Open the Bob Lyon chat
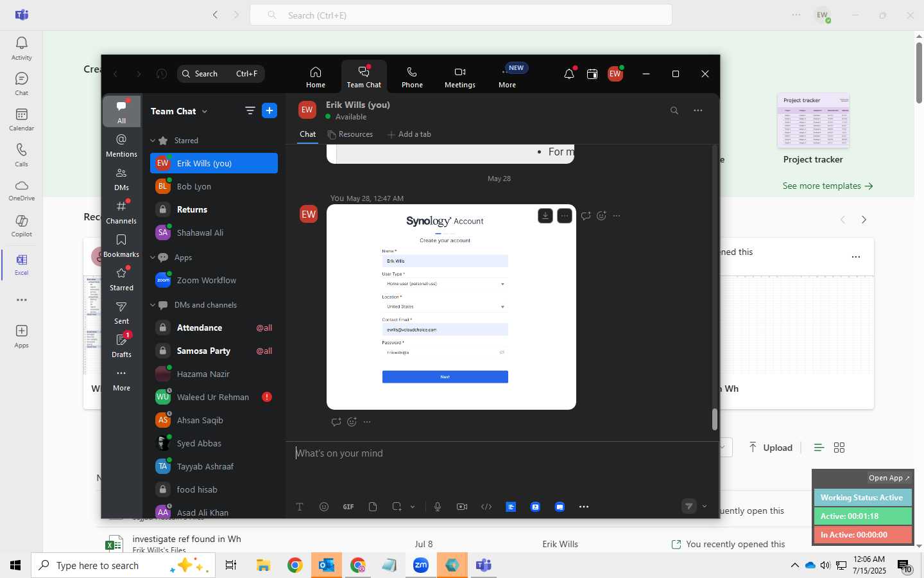This screenshot has height=578, width=924. click(214, 186)
